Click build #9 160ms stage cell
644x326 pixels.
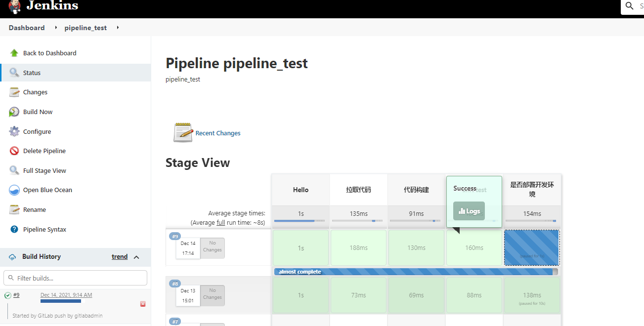pos(474,247)
